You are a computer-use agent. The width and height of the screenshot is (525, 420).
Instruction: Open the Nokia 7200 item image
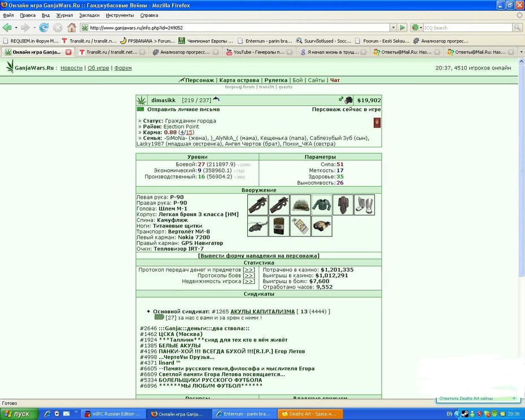coord(279,226)
